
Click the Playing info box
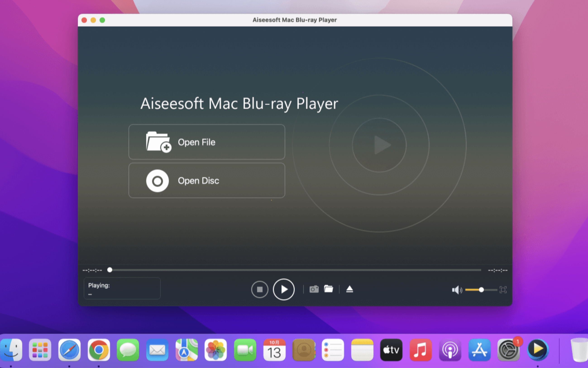[x=122, y=288]
